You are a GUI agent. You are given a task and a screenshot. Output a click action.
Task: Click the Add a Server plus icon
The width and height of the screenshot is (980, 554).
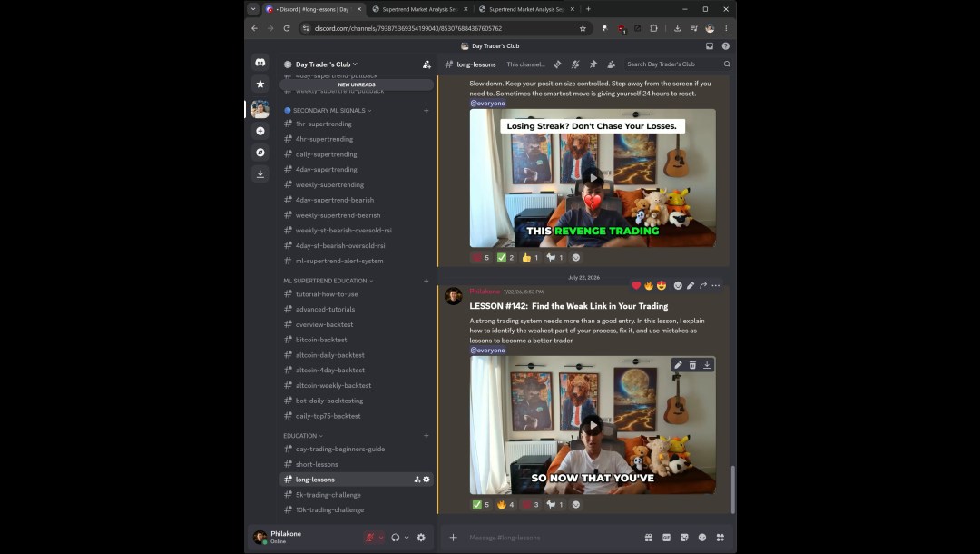tap(260, 131)
